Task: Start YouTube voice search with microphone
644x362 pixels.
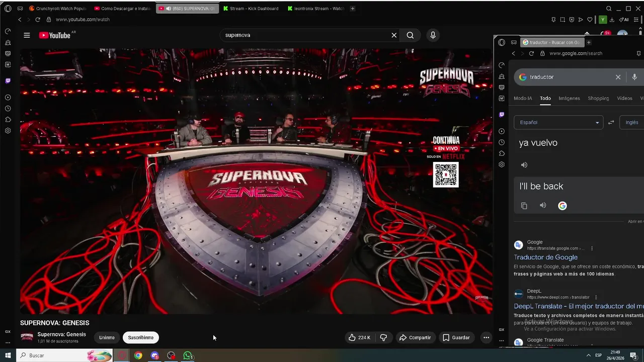Action: coord(433,35)
